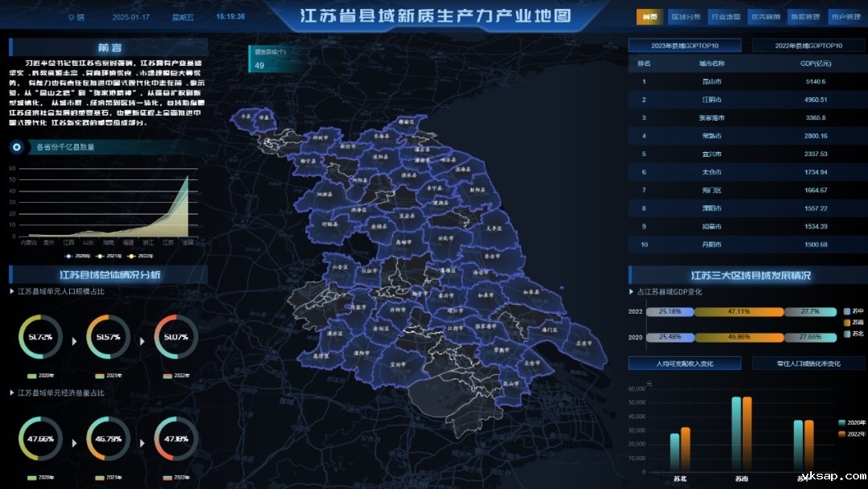
Task: Click the 51.07% donut chart for 2022
Action: tap(175, 336)
